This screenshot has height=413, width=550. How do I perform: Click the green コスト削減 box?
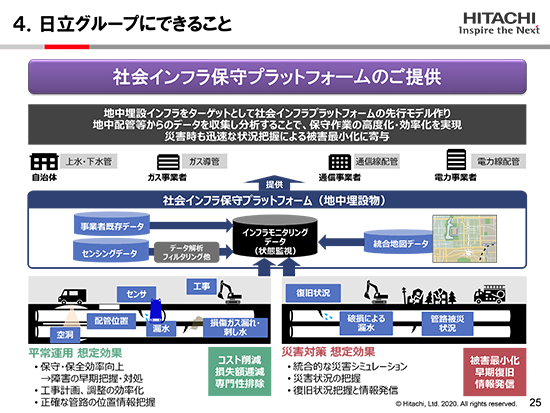click(x=240, y=371)
